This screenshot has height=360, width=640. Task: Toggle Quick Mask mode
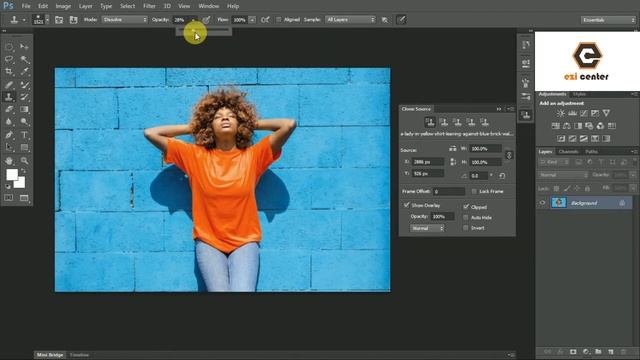(x=9, y=198)
